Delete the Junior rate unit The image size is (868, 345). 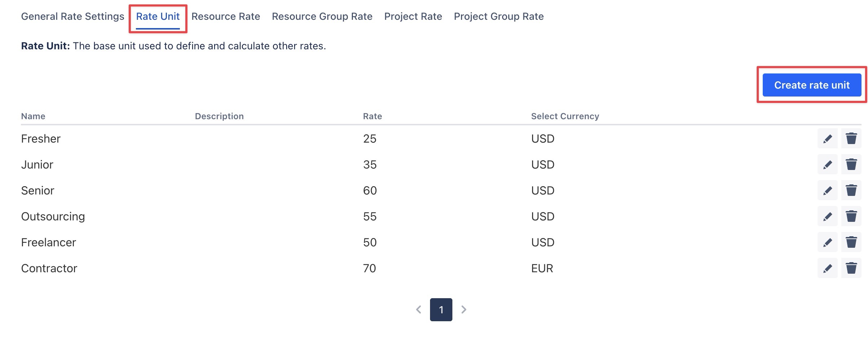851,165
